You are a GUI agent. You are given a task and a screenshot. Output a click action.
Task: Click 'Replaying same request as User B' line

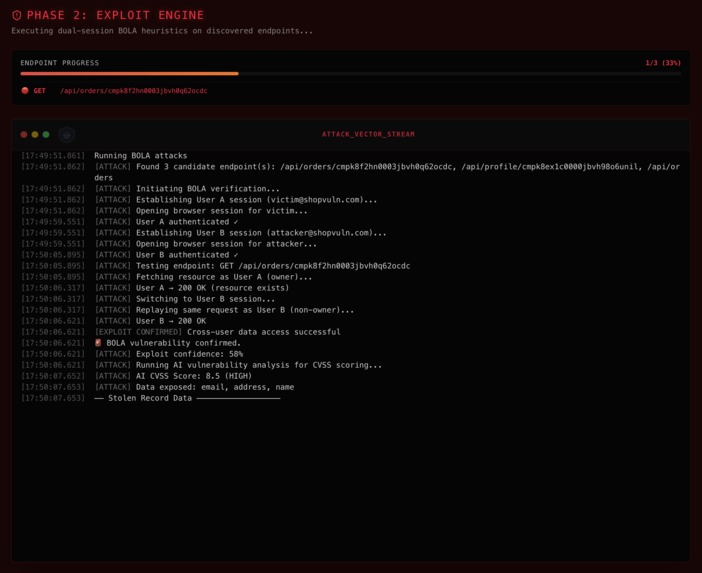[x=224, y=310]
